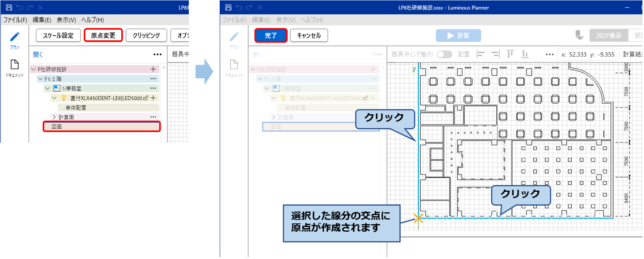Click the gray download arrow beside フロア表示
This screenshot has width=644, height=259.
pyautogui.click(x=579, y=35)
